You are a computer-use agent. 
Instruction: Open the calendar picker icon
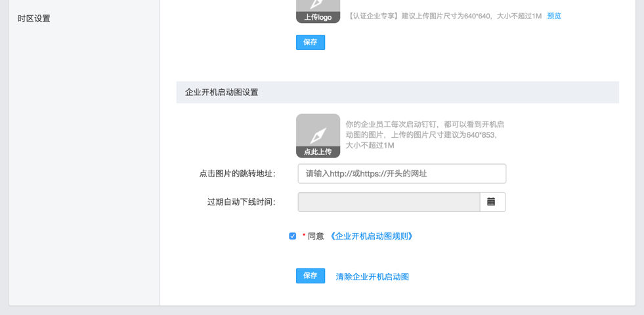(x=491, y=201)
